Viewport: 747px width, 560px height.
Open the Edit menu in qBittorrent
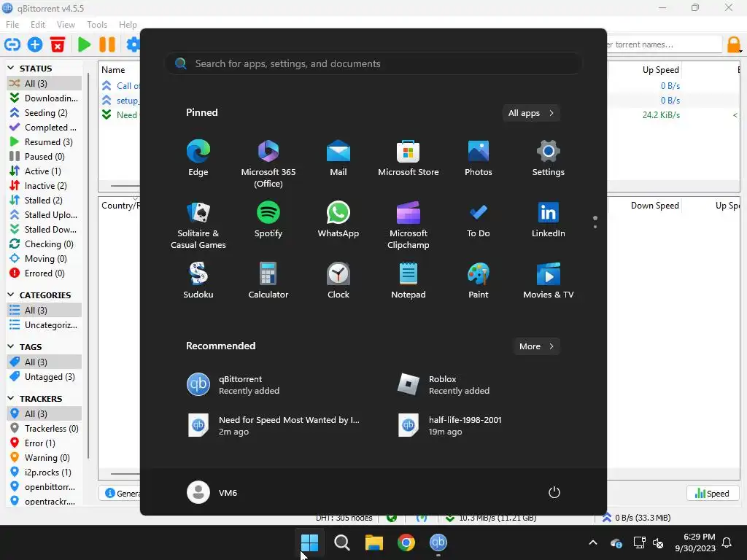pyautogui.click(x=38, y=24)
